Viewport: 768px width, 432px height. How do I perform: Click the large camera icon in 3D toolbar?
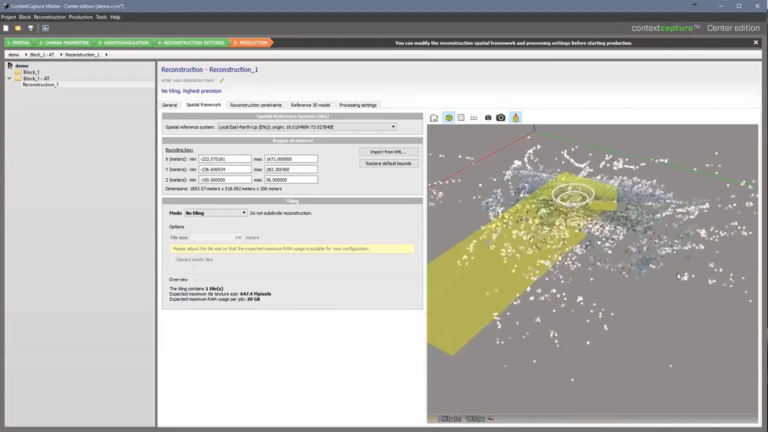[x=501, y=118]
